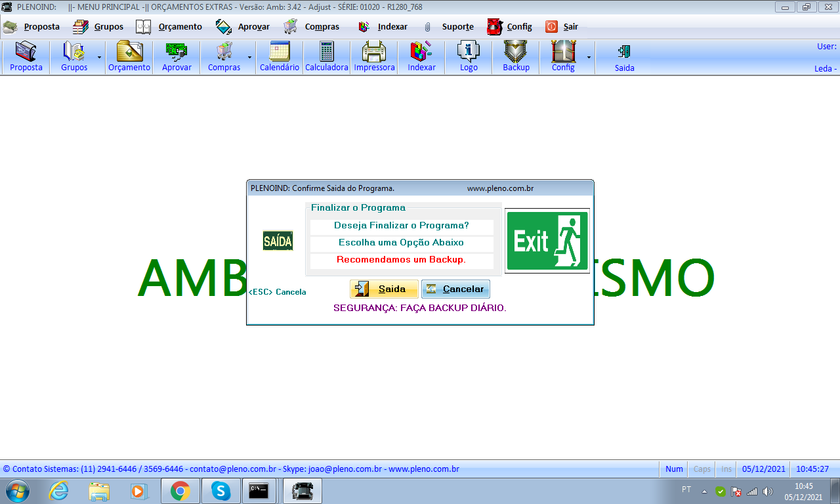Click 'SEGURANÇA: FAÇA BACKUP DIÁRIO.' text
Image resolution: width=840 pixels, height=504 pixels.
[x=420, y=308]
